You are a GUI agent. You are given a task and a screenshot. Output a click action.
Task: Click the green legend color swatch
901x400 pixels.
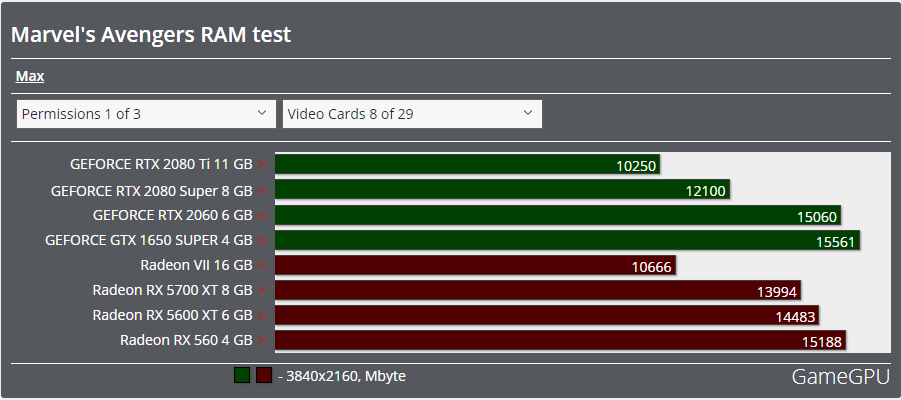pyautogui.click(x=242, y=376)
